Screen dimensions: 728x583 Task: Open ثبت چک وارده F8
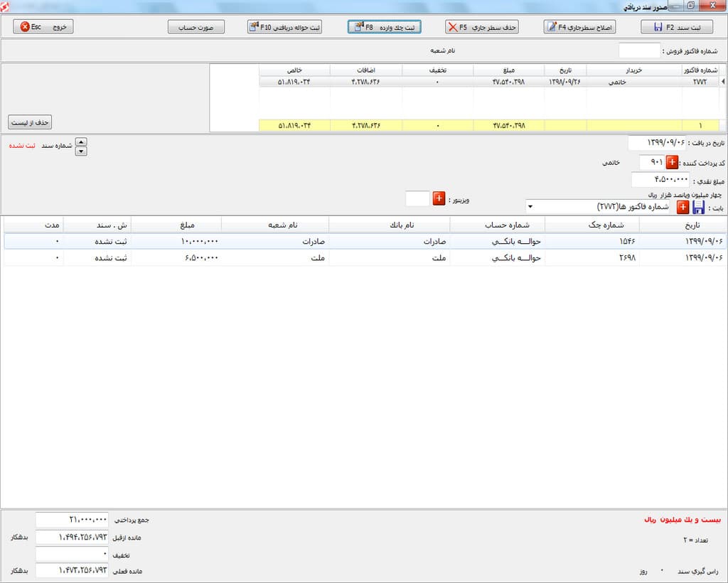point(384,27)
